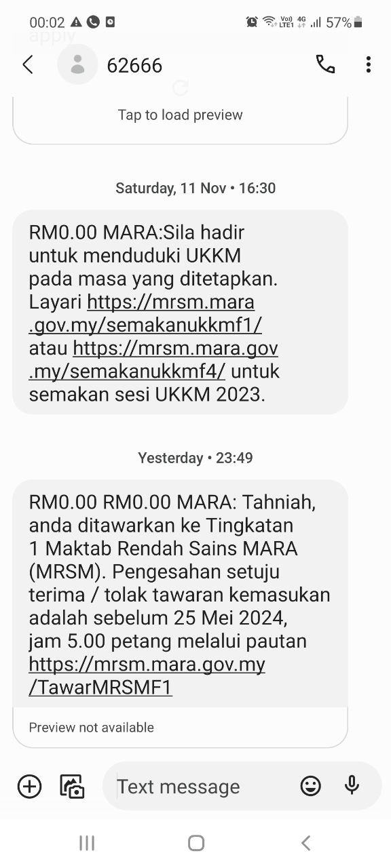Image resolution: width=391 pixels, height=868 pixels.
Task: Tap the Android navigation back button
Action: click(305, 843)
